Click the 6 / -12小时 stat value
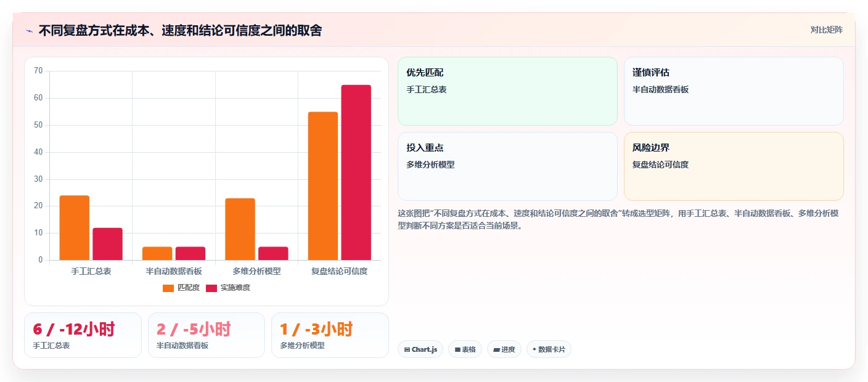The image size is (868, 382). pyautogui.click(x=74, y=329)
